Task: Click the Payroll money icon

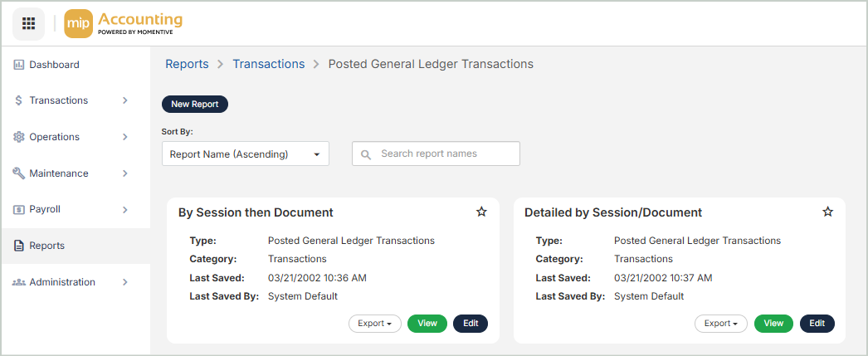Action: [19, 210]
